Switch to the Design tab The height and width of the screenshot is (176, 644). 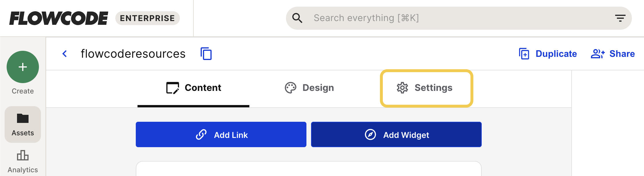click(x=309, y=88)
